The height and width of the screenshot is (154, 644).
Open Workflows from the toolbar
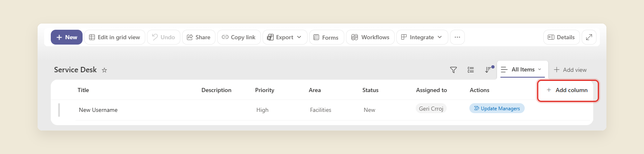(370, 37)
